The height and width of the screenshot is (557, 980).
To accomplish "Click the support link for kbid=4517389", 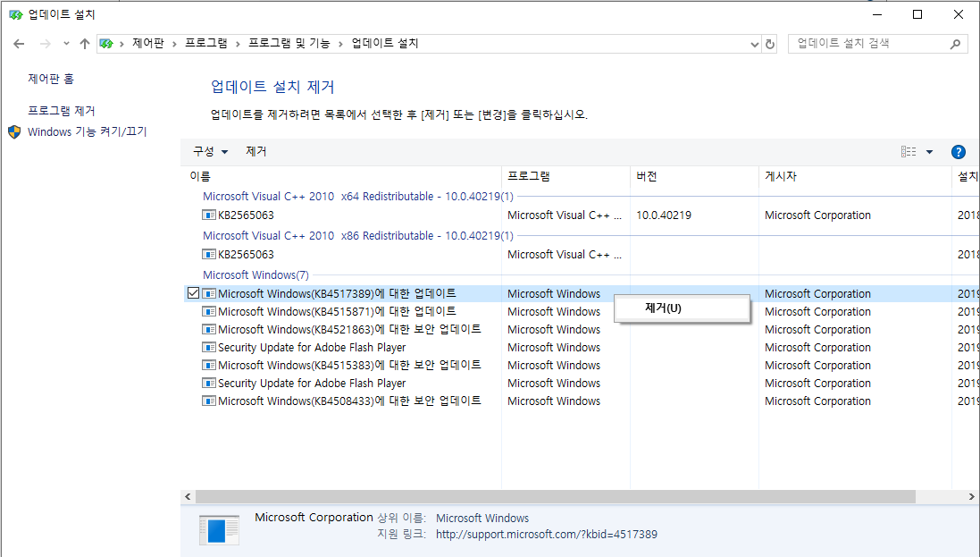I will pyautogui.click(x=546, y=535).
